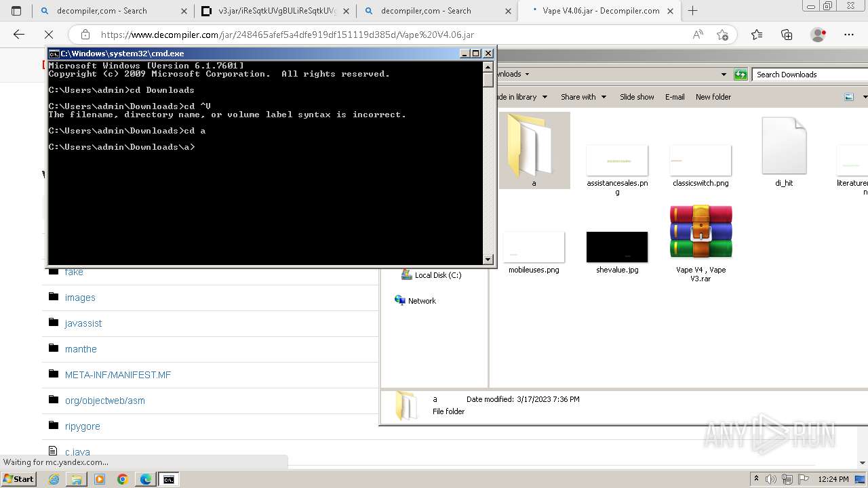Switch to cmd.exe on the taskbar
Screen dimensions: 868x488
pos(168,479)
